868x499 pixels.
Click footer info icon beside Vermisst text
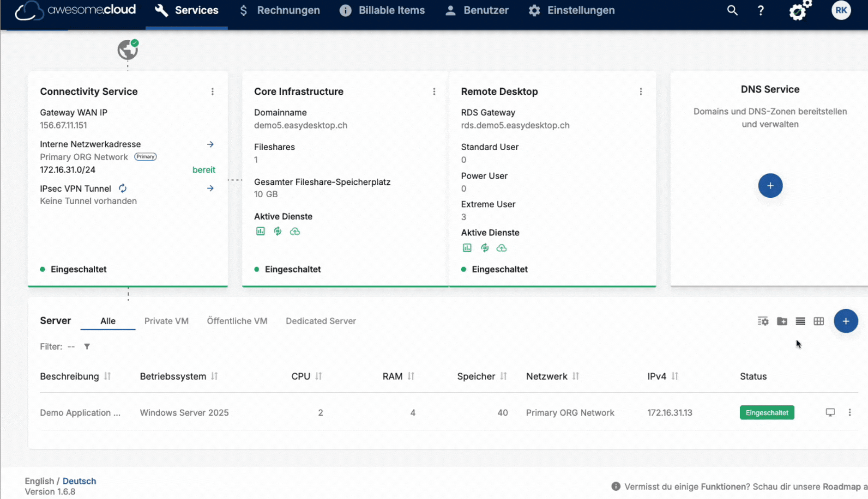click(616, 487)
